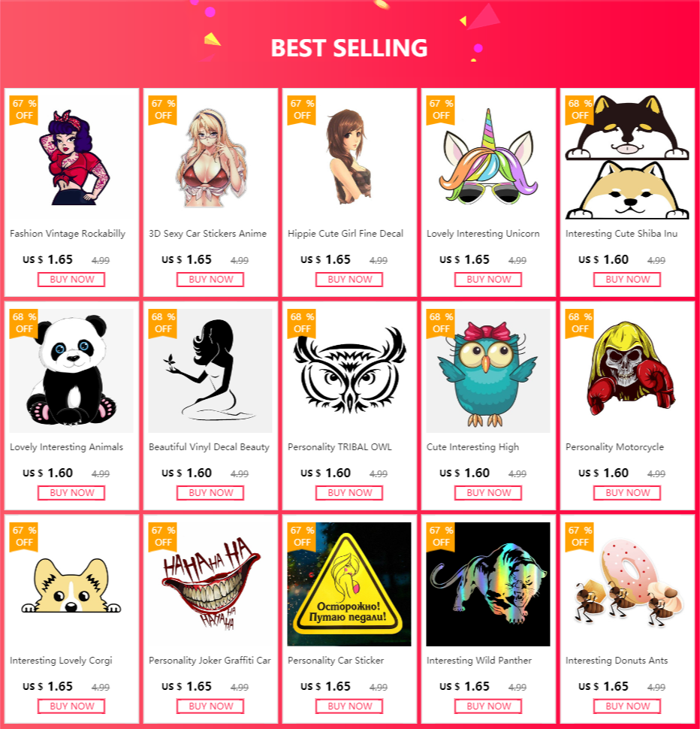Click the holographic panther sticker image
This screenshot has height=729, width=700.
coord(488,584)
